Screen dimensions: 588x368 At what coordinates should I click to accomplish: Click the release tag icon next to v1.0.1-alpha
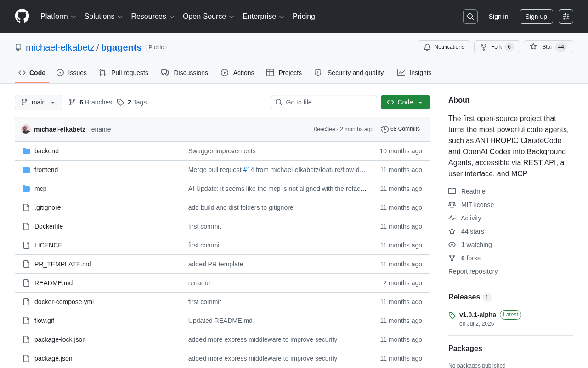coord(452,316)
